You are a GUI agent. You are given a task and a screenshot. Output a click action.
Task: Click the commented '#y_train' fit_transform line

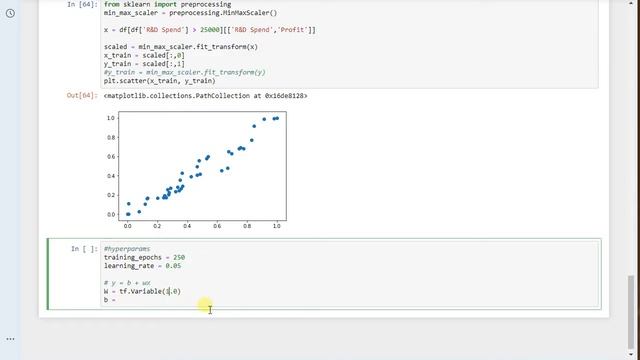pyautogui.click(x=184, y=72)
